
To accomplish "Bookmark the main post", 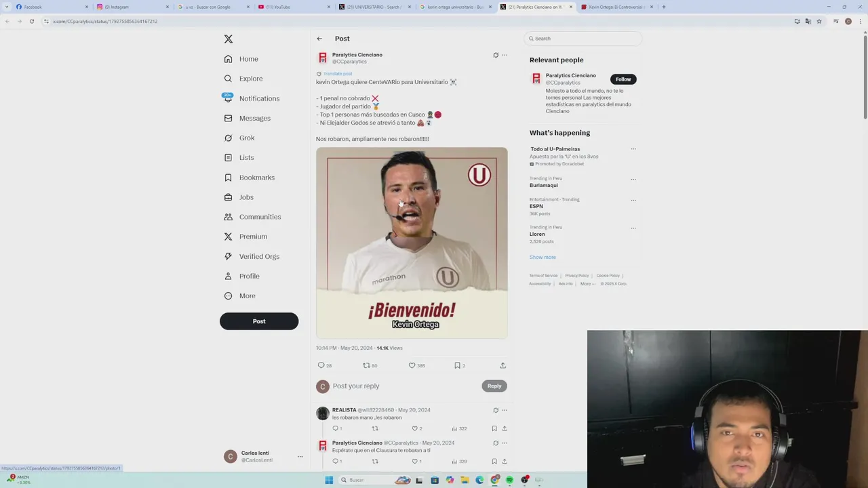I will point(457,365).
